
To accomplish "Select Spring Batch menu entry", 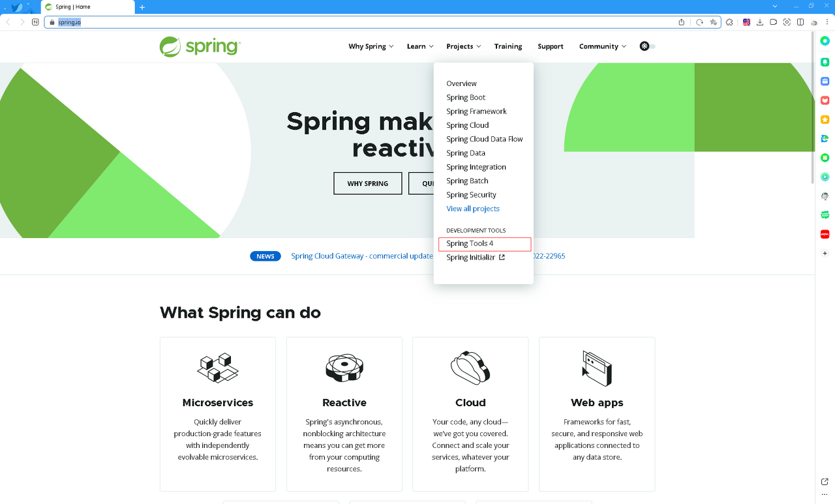I will click(x=467, y=181).
